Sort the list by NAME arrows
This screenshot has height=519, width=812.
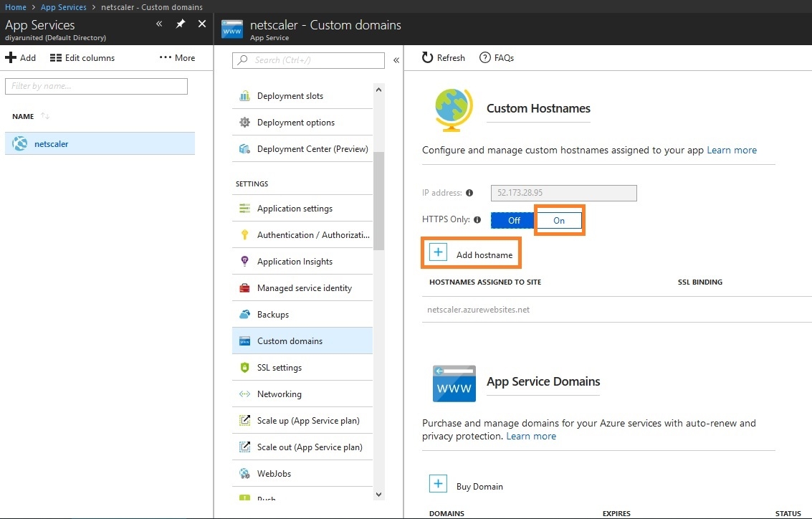tap(45, 116)
